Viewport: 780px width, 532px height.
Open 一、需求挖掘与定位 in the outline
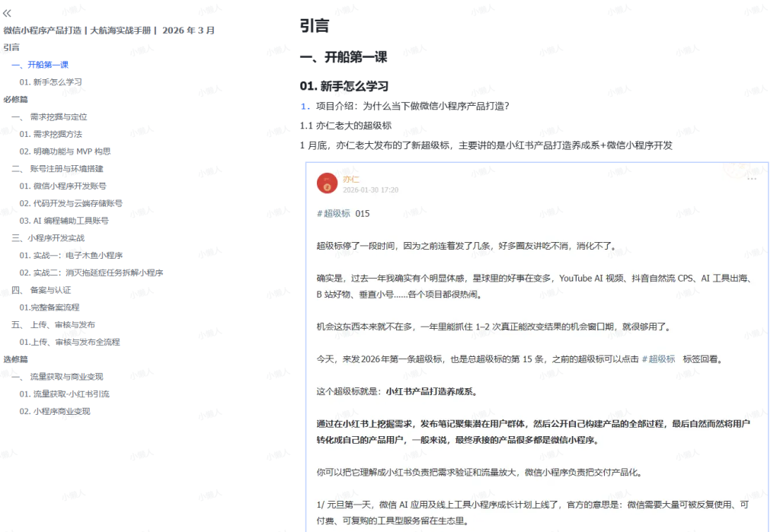click(50, 117)
